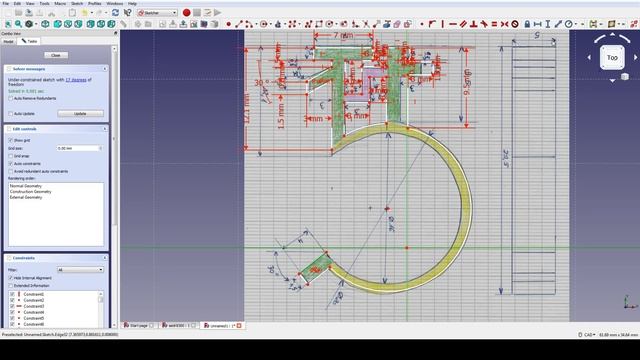
Task: Click the Grid size input field
Action: [x=80, y=148]
